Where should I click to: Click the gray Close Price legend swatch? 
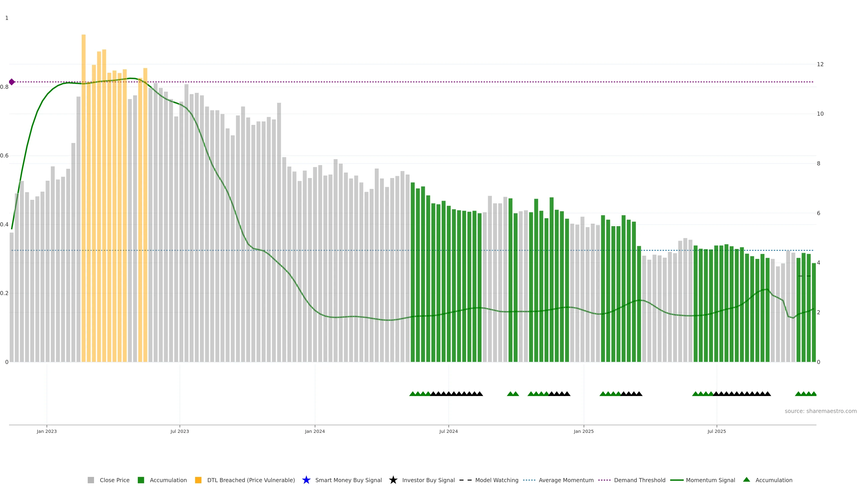91,480
